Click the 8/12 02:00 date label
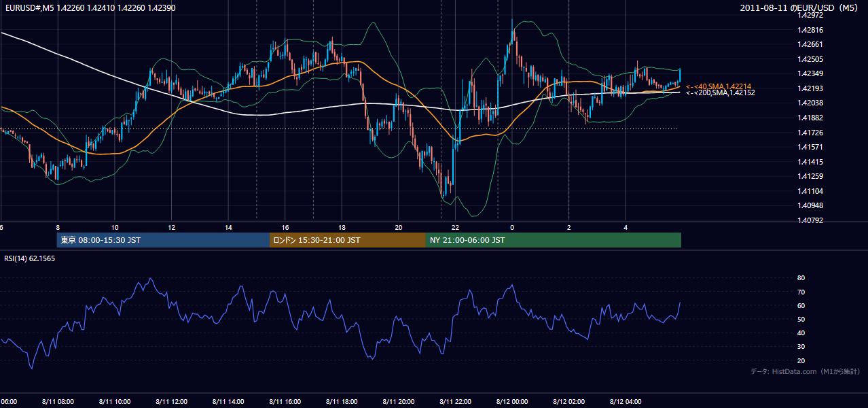Viewport: 868px width, 408px height. (x=569, y=402)
